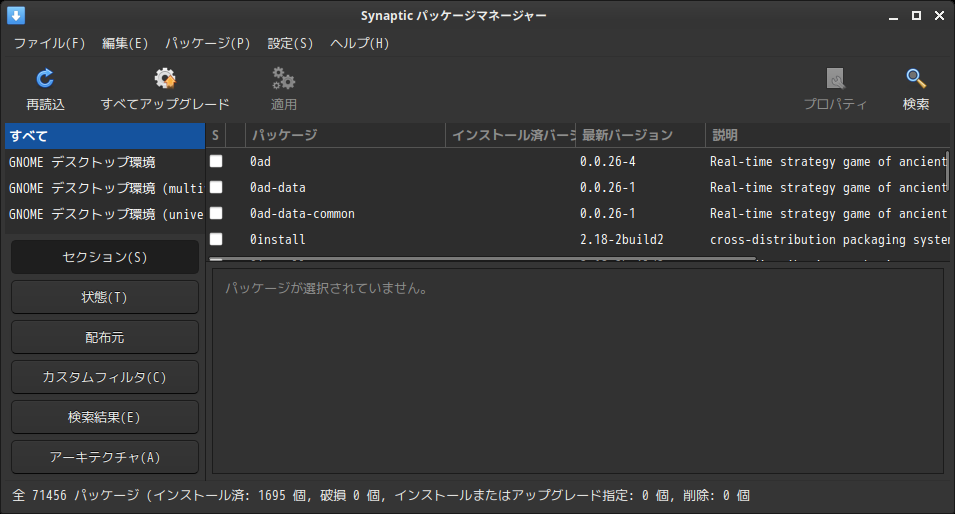
Task: Select the 0install package name
Action: pos(278,240)
